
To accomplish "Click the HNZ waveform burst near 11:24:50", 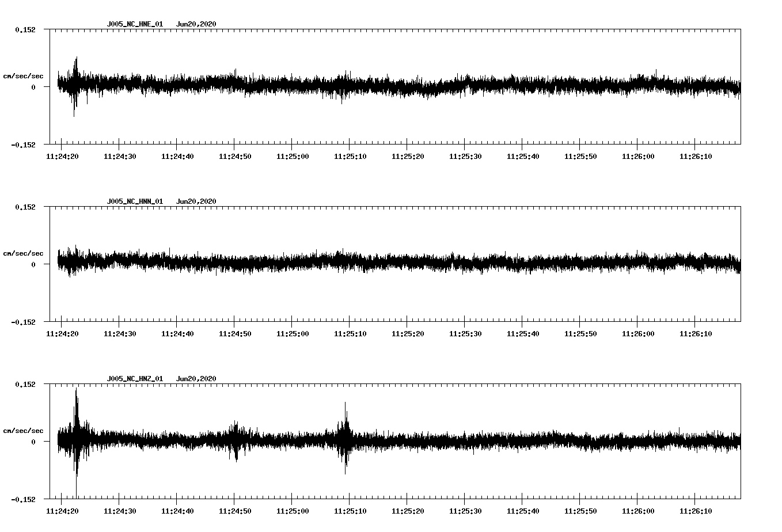I will tap(236, 441).
